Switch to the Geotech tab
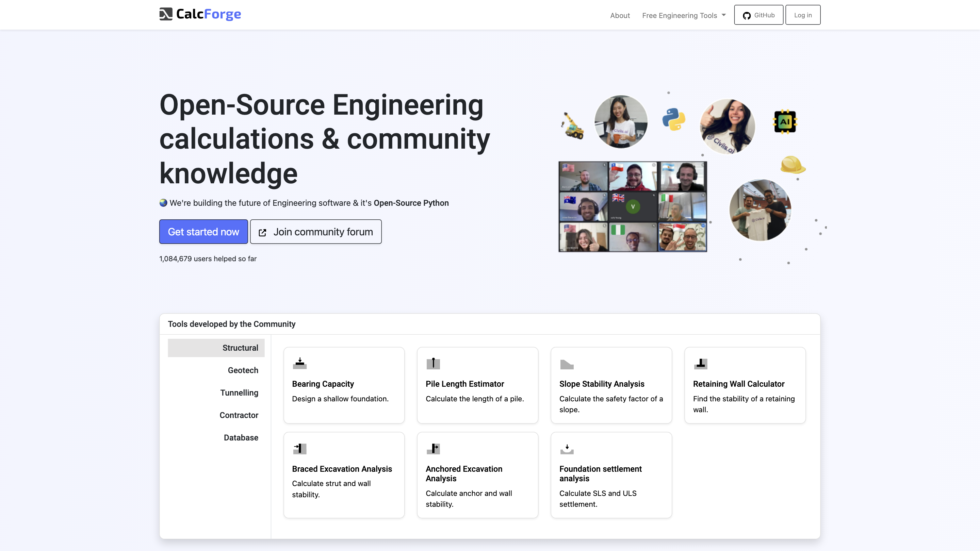980x551 pixels. [x=243, y=370]
